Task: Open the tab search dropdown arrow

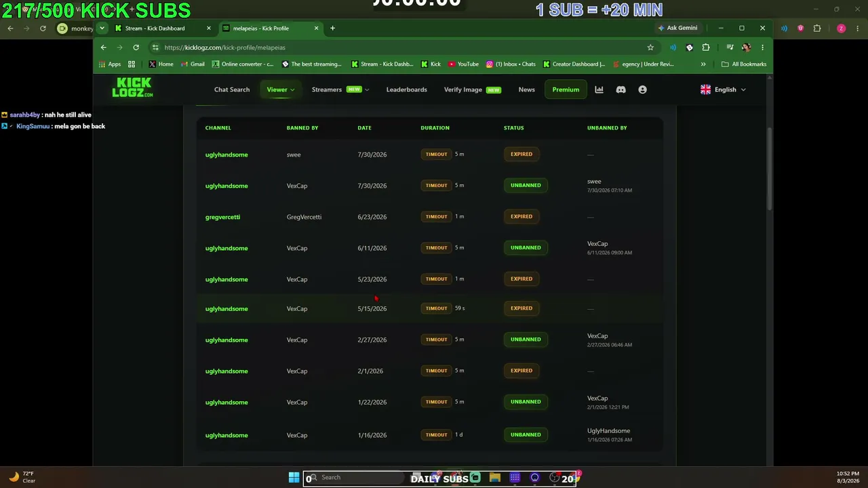Action: click(102, 28)
